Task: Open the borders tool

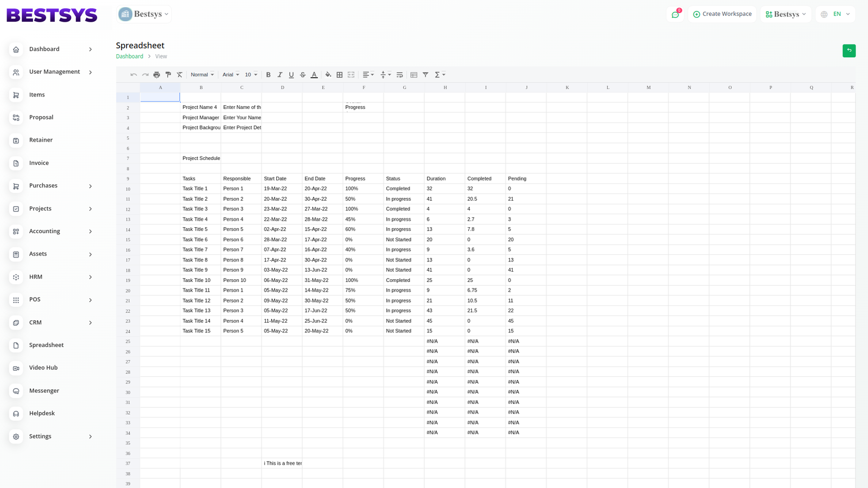Action: (340, 75)
